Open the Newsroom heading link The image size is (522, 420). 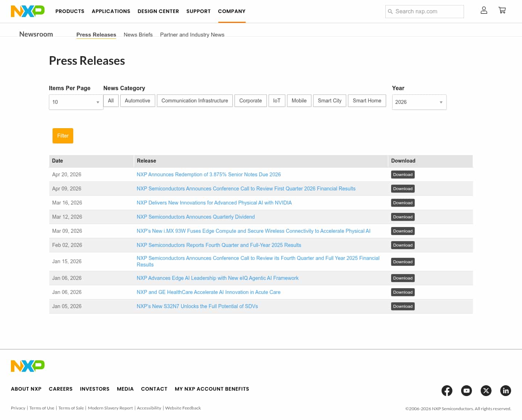click(36, 34)
